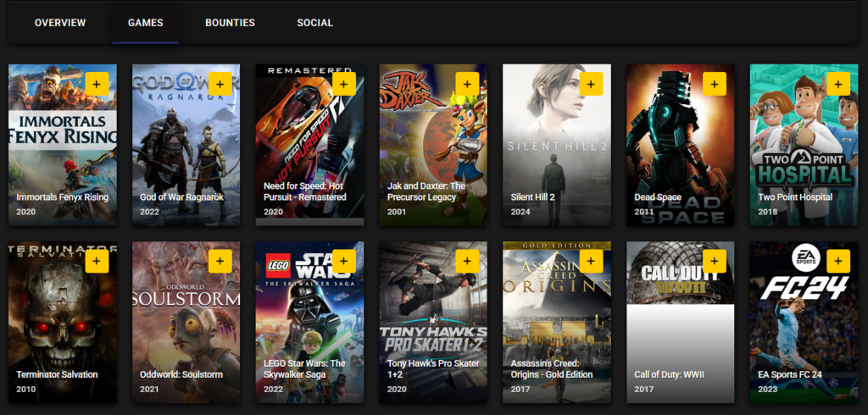Open the Immortals Fenyx Rising cover

(x=63, y=145)
